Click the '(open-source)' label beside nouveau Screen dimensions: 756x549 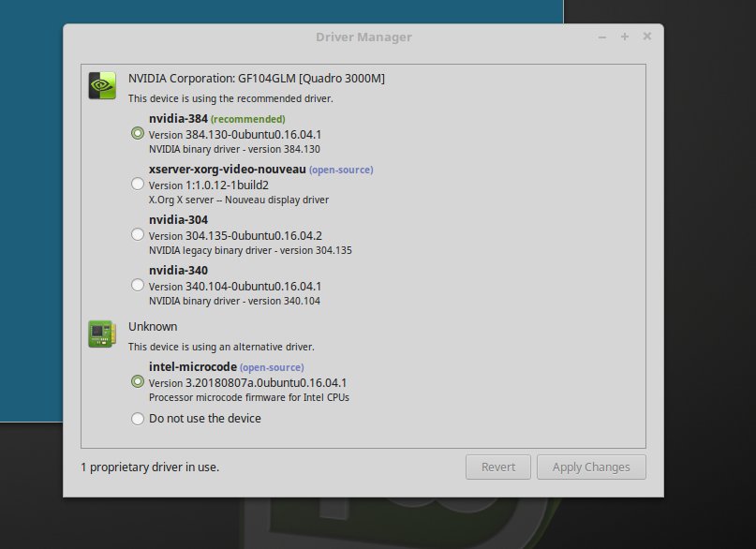(341, 170)
